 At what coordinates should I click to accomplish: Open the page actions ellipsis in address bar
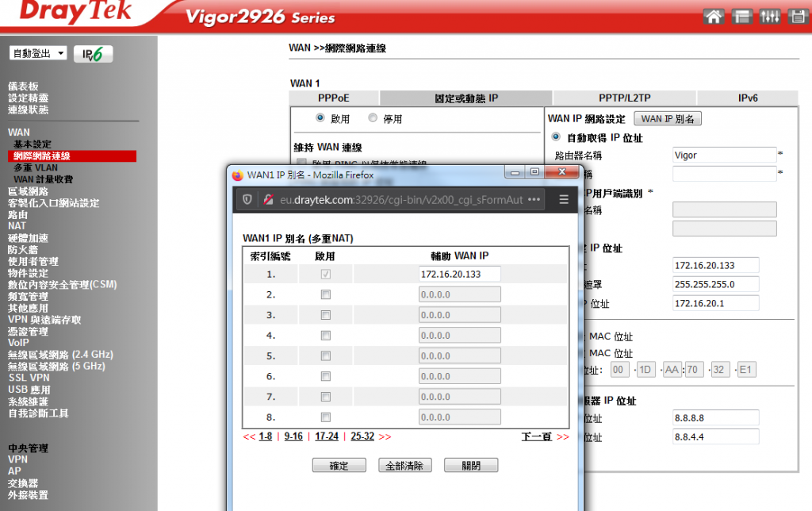534,199
